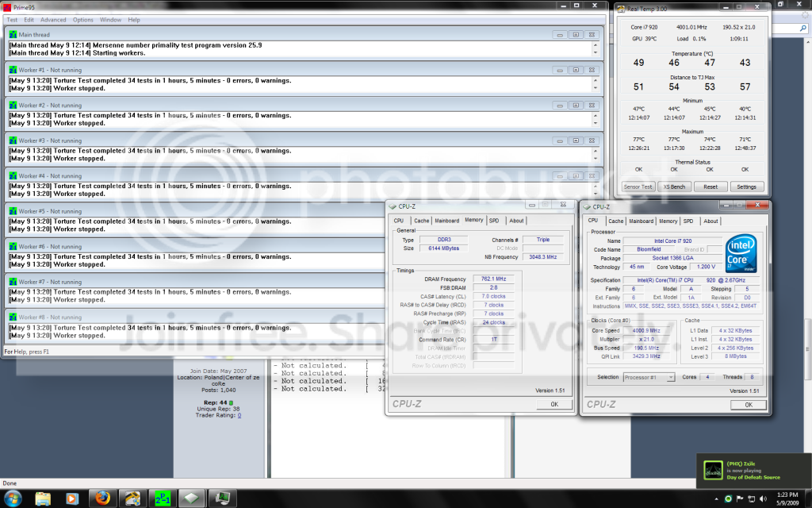Click the Worker #2 window icon
The image size is (812, 508).
(13, 106)
